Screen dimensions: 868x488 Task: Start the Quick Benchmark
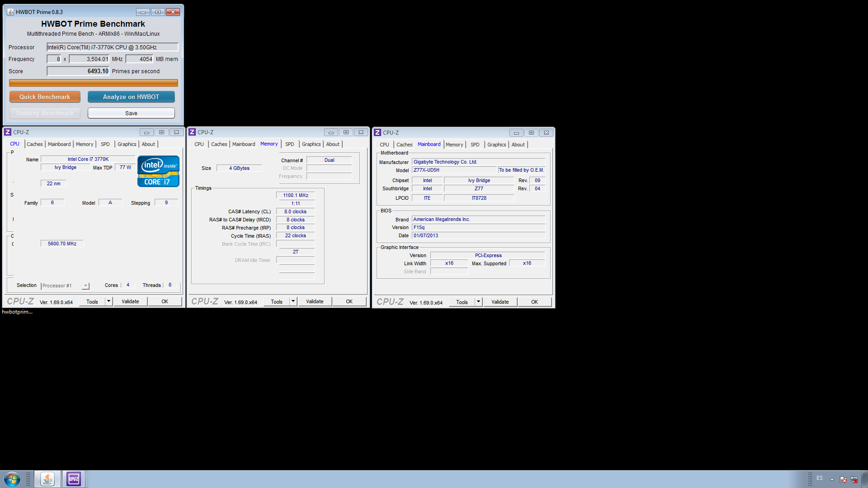45,97
